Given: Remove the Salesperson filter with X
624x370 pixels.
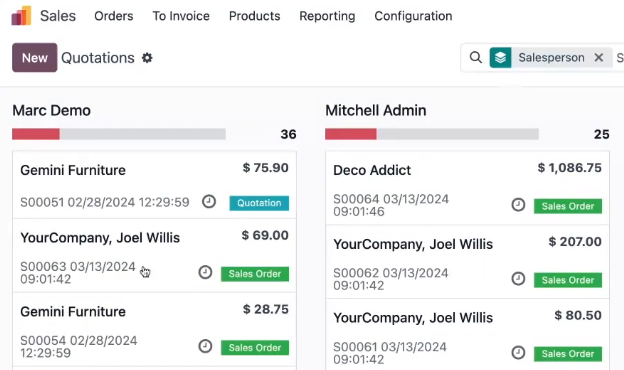Looking at the screenshot, I should click(599, 58).
